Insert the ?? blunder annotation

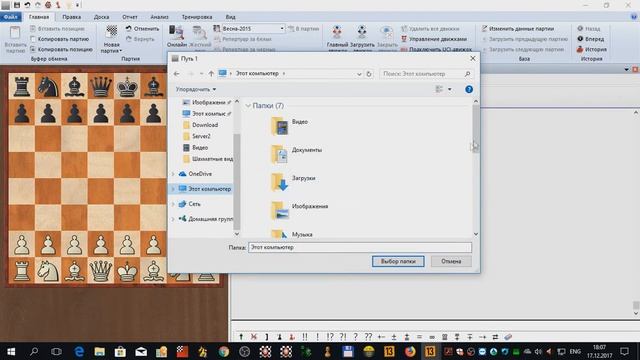pos(368,337)
